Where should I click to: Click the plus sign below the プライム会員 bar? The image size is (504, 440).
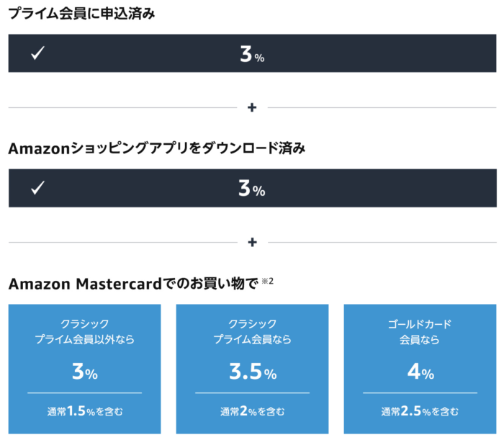pyautogui.click(x=252, y=107)
